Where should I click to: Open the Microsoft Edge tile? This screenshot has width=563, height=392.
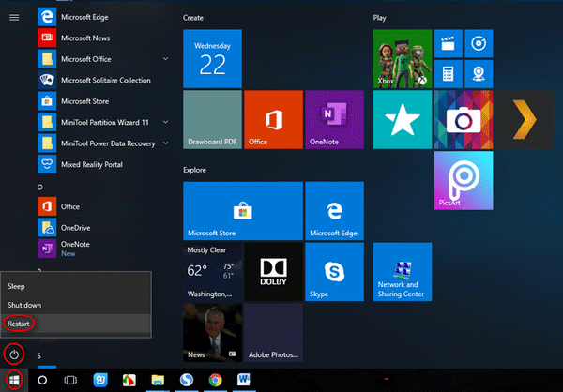point(334,211)
